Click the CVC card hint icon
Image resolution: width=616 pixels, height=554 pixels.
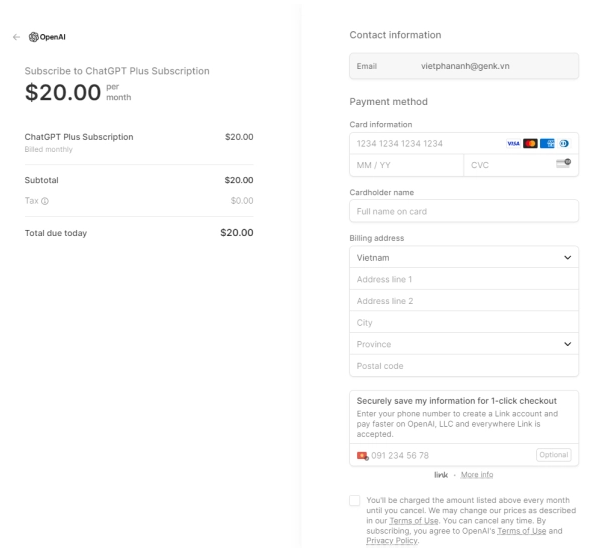pyautogui.click(x=563, y=163)
